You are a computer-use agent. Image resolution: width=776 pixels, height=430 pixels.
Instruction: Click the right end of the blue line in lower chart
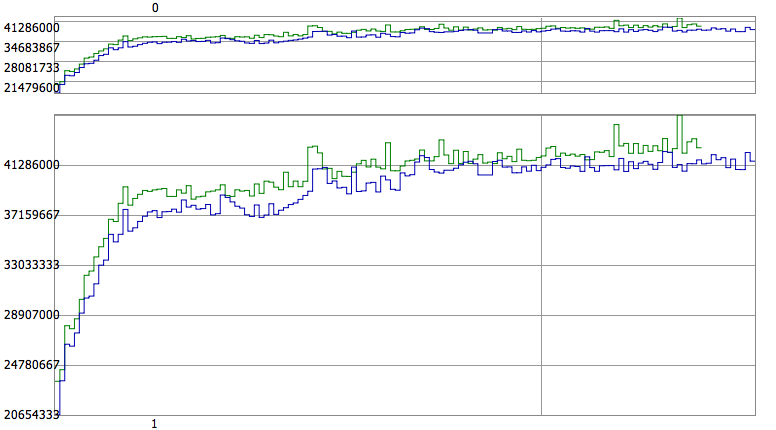753,159
